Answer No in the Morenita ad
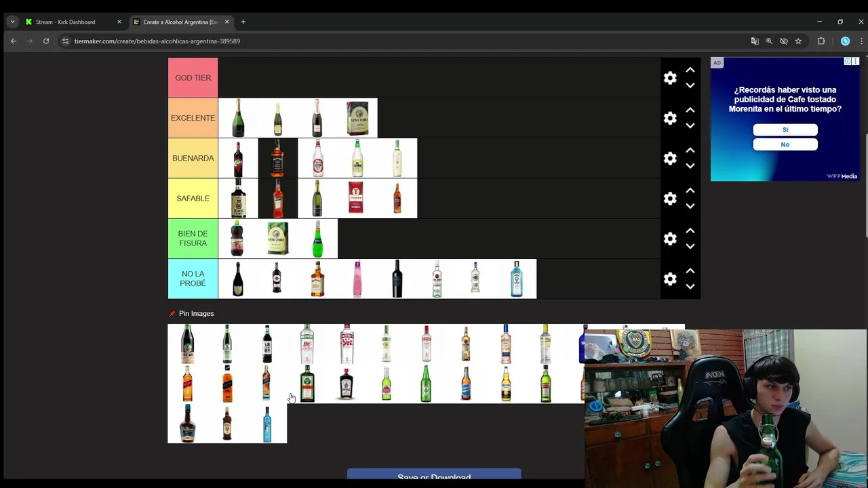The image size is (868, 488). coord(785,144)
